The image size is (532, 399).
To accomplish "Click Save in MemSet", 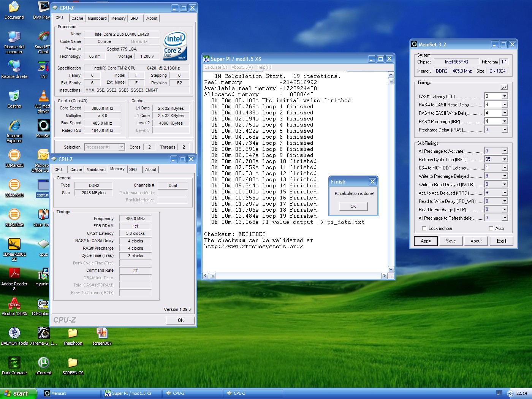I will click(451, 241).
